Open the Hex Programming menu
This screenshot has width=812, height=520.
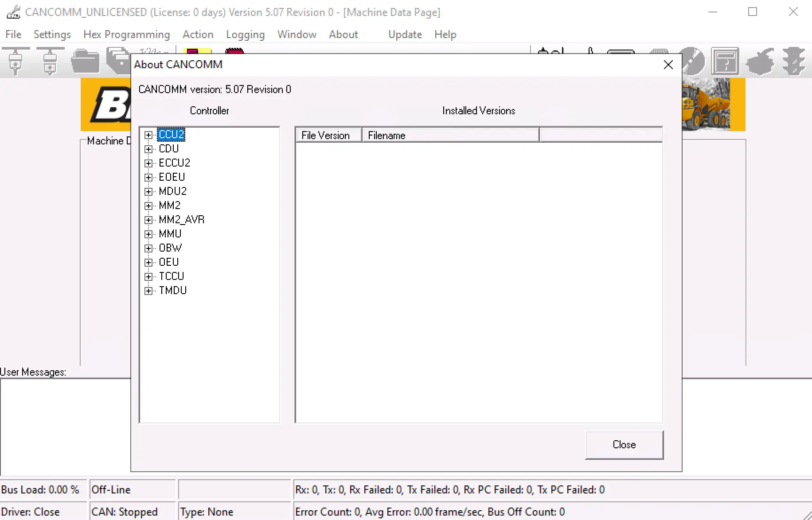tap(127, 34)
